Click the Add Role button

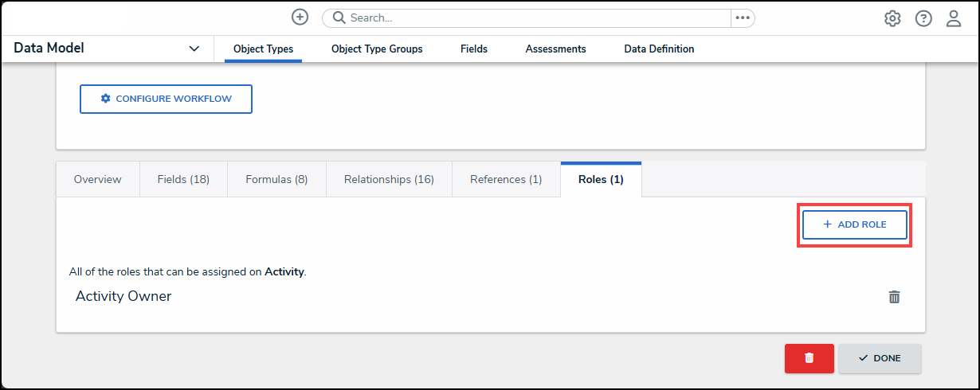pyautogui.click(x=854, y=224)
